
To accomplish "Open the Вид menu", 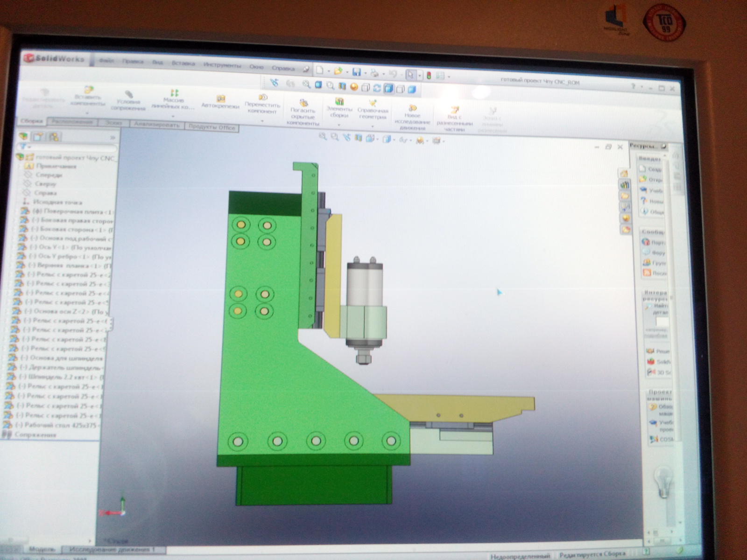I will [x=158, y=63].
